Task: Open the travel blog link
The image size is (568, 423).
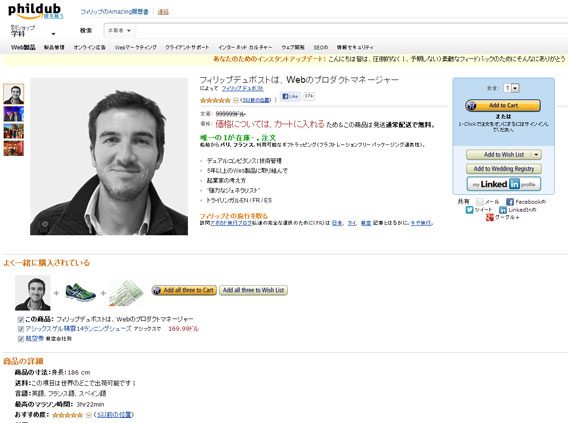Action: tap(231, 223)
